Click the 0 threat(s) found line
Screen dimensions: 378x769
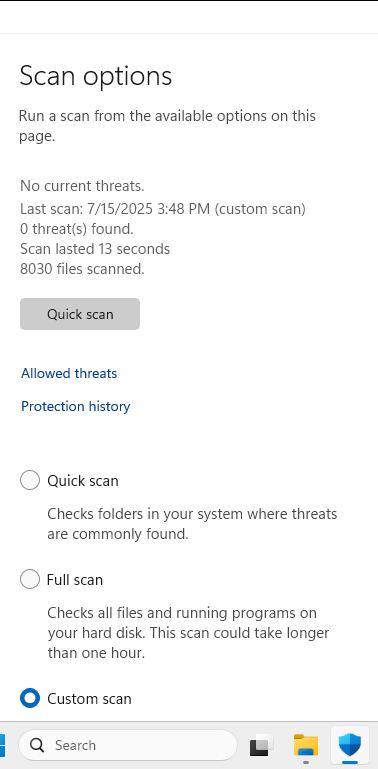tap(77, 229)
